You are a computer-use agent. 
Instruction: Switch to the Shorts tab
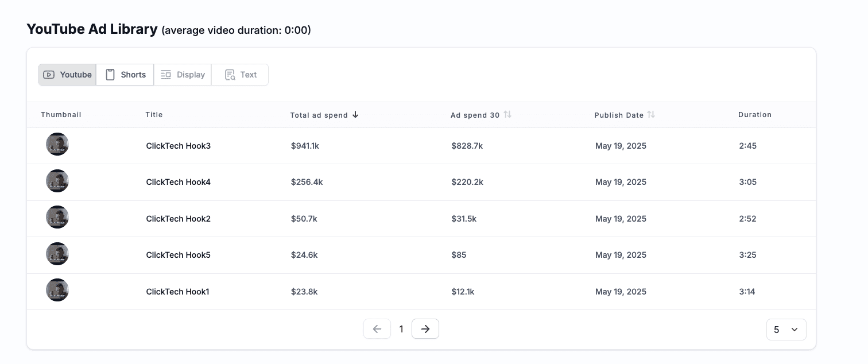125,75
